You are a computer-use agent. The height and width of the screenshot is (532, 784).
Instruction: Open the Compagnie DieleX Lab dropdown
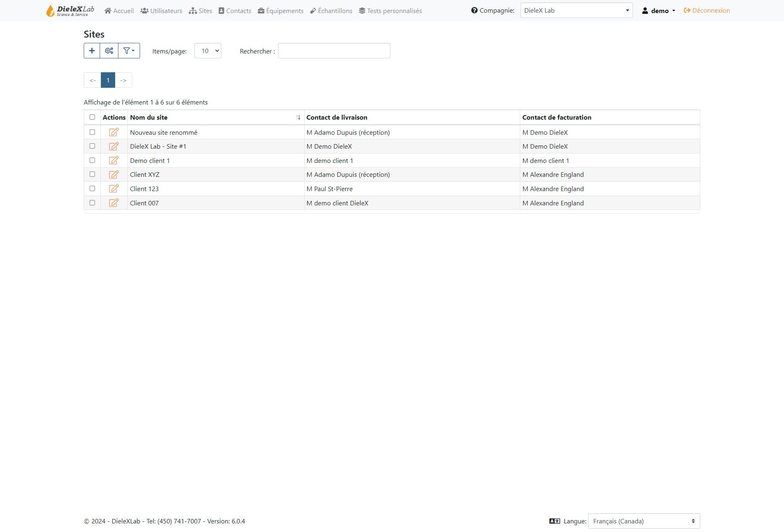[577, 10]
